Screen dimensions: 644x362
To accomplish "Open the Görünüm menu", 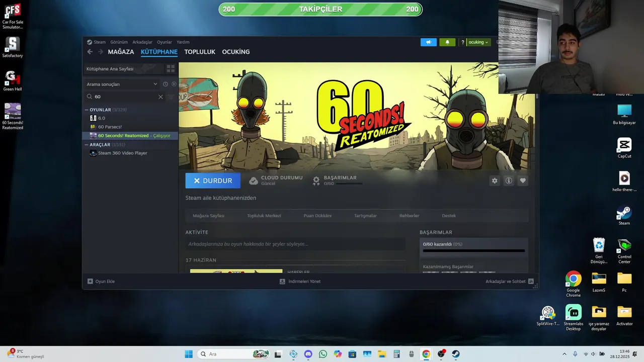I will [119, 42].
